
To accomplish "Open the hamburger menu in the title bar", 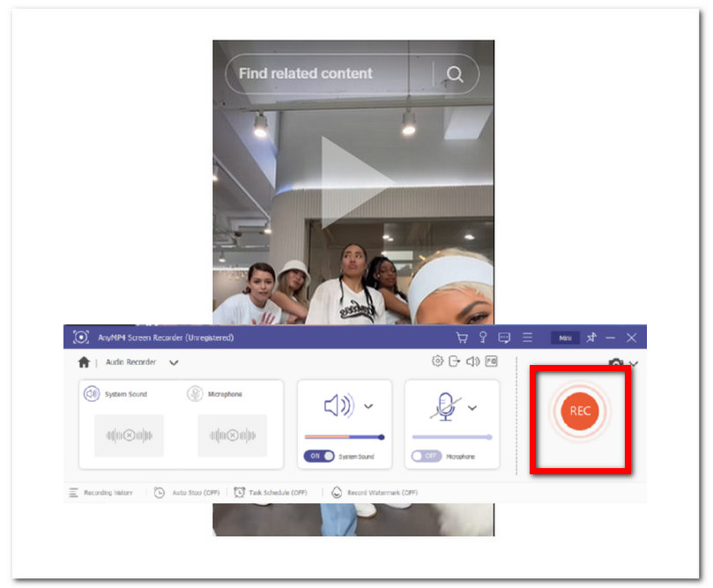I will (527, 338).
